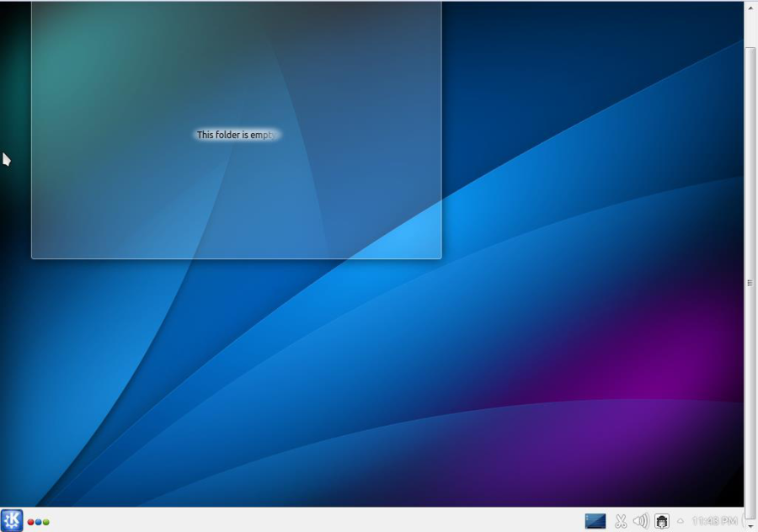The width and height of the screenshot is (758, 532).
Task: Expand hidden system tray icons arrow
Action: pos(681,521)
